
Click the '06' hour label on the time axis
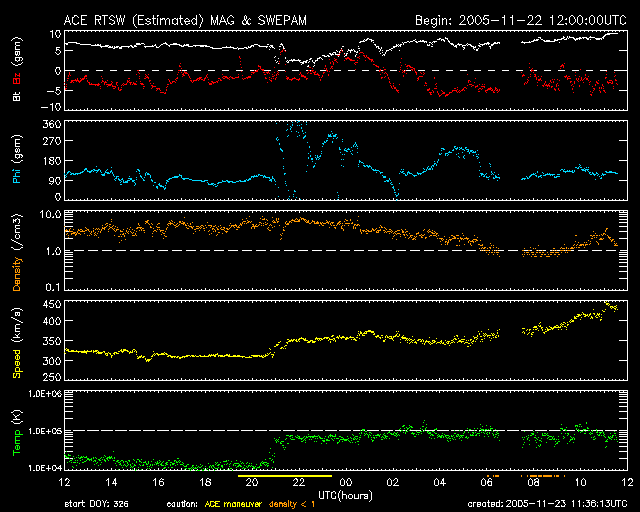487,482
